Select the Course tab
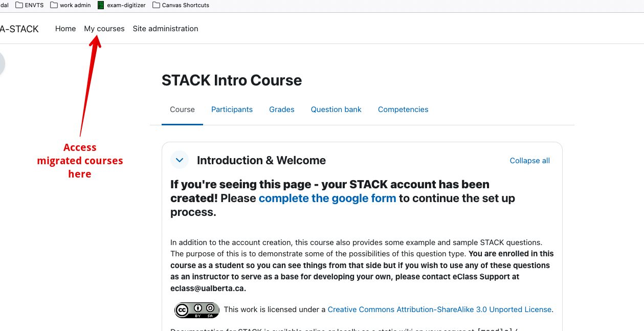Image resolution: width=644 pixels, height=331 pixels. (x=182, y=109)
